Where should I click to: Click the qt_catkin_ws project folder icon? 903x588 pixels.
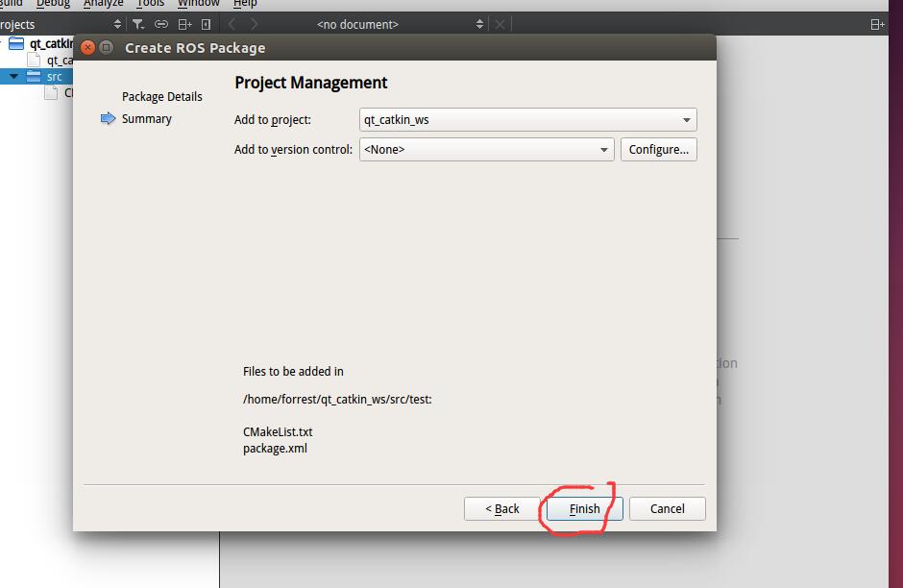pos(16,44)
